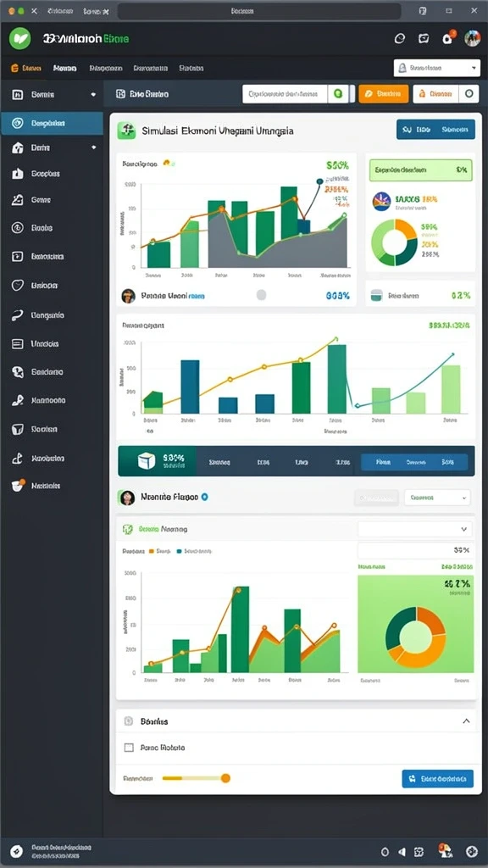Toggle the grey round switch below first chart
The width and height of the screenshot is (488, 868).
pyautogui.click(x=261, y=296)
